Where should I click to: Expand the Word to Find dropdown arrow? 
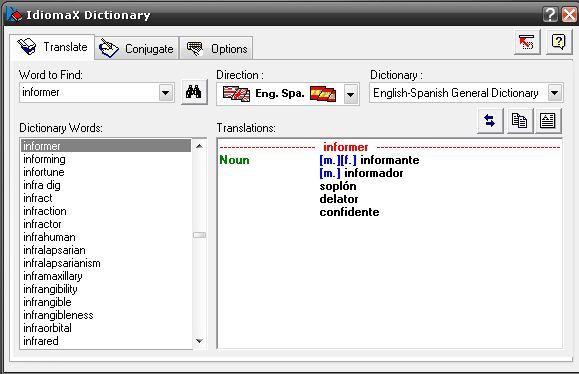click(166, 93)
